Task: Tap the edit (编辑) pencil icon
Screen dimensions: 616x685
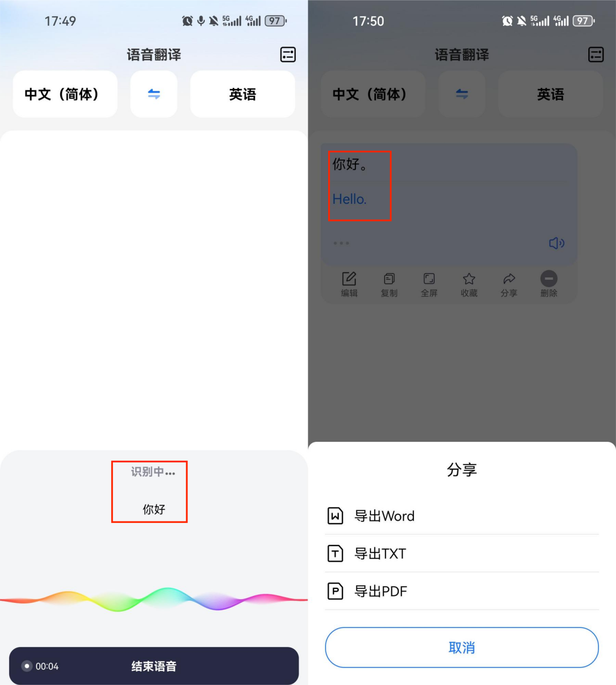Action: (349, 279)
